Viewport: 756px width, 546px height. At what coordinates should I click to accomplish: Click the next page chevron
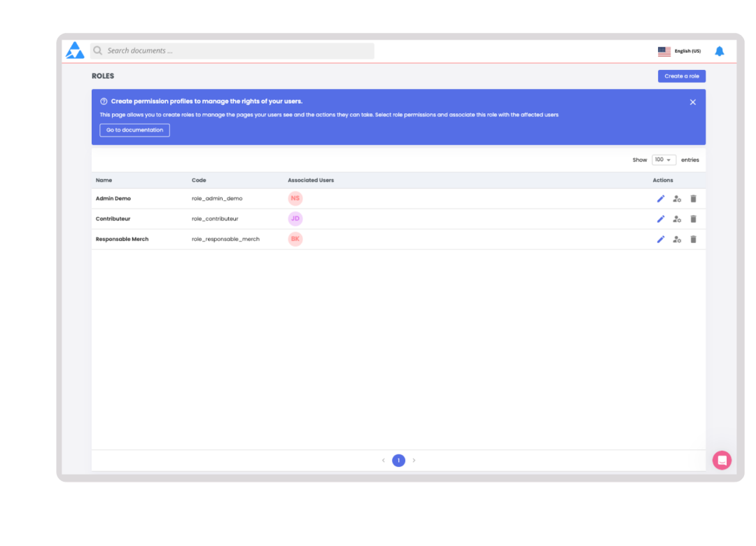click(414, 460)
